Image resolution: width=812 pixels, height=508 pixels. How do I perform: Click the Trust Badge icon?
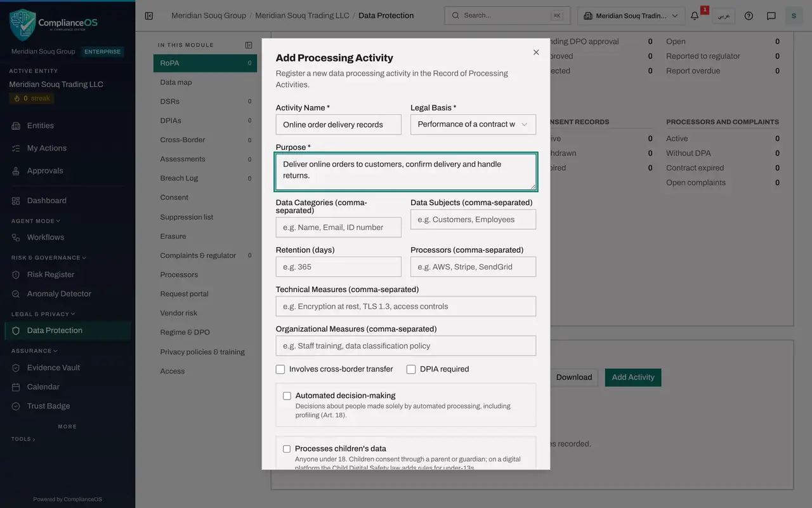point(16,406)
